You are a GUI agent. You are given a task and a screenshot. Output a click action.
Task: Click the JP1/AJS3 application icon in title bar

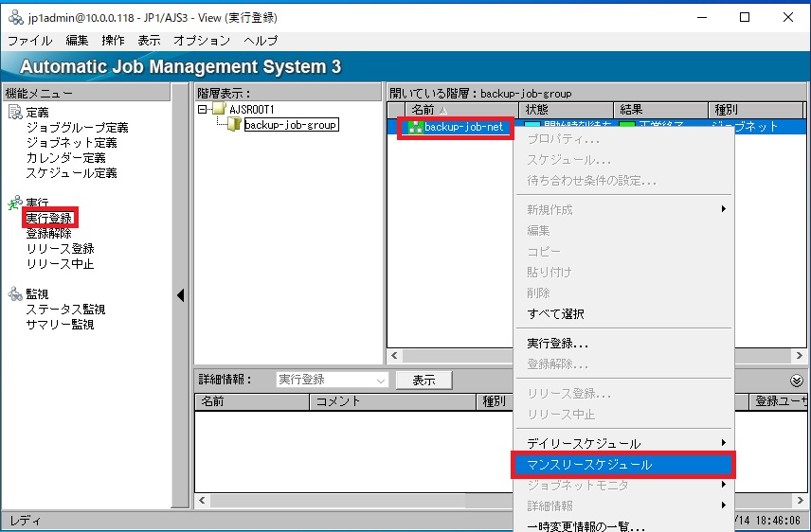(16, 18)
